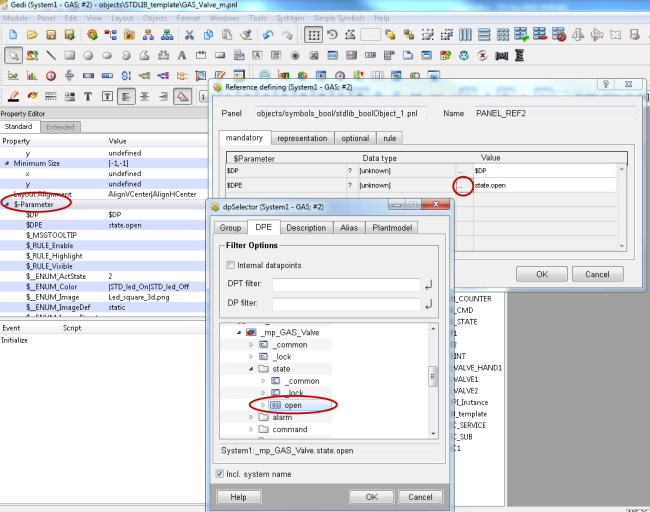Select the pointer selection tool
The image size is (650, 512).
tap(13, 55)
